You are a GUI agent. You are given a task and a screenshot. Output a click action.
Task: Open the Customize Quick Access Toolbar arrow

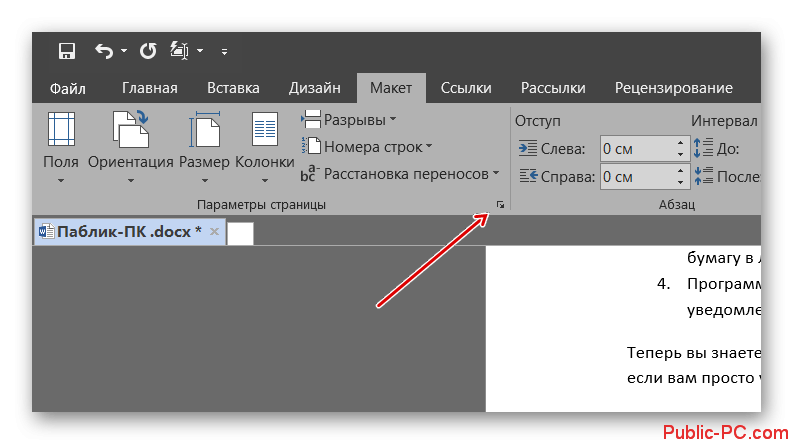[x=224, y=52]
